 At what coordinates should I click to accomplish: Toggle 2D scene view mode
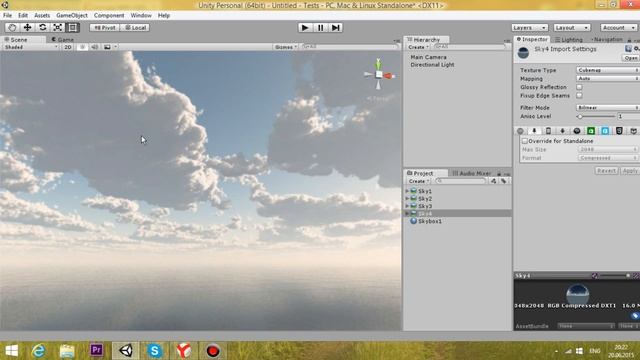click(x=68, y=47)
